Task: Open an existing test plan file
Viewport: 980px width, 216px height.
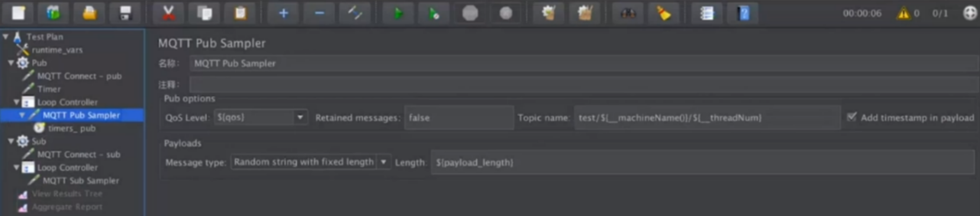Action: pyautogui.click(x=89, y=13)
